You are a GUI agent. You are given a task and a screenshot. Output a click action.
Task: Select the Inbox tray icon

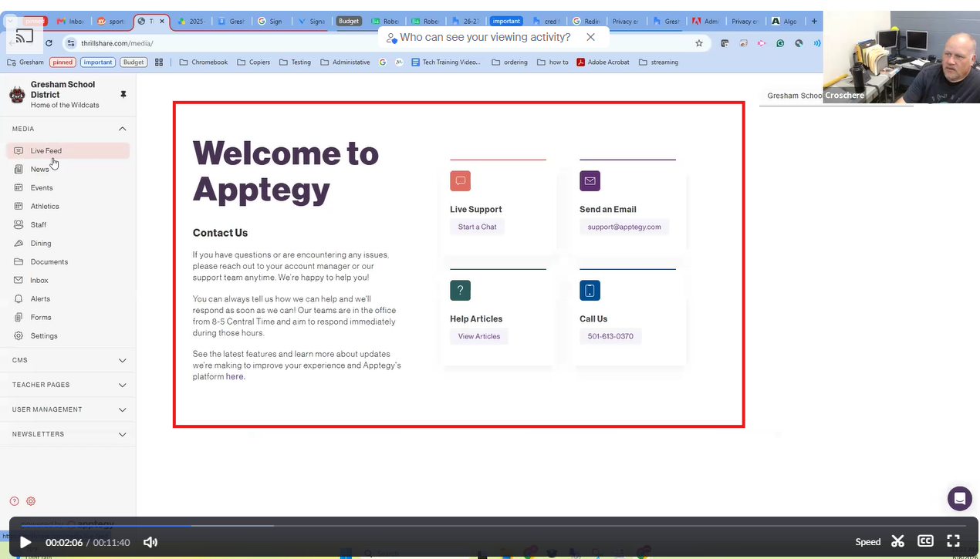[x=19, y=280]
